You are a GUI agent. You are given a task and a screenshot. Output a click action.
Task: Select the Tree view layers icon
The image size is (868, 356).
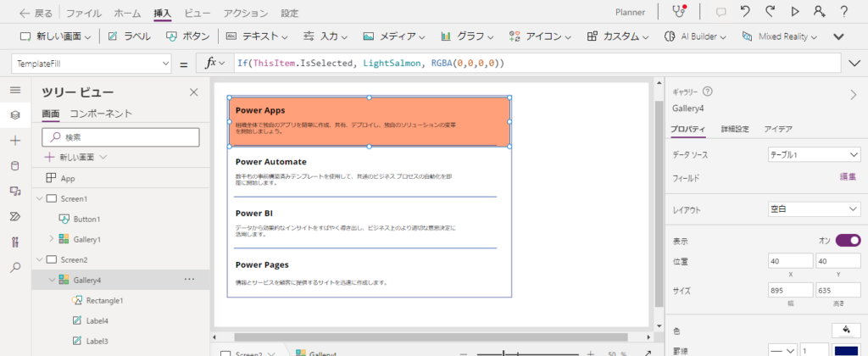(15, 115)
